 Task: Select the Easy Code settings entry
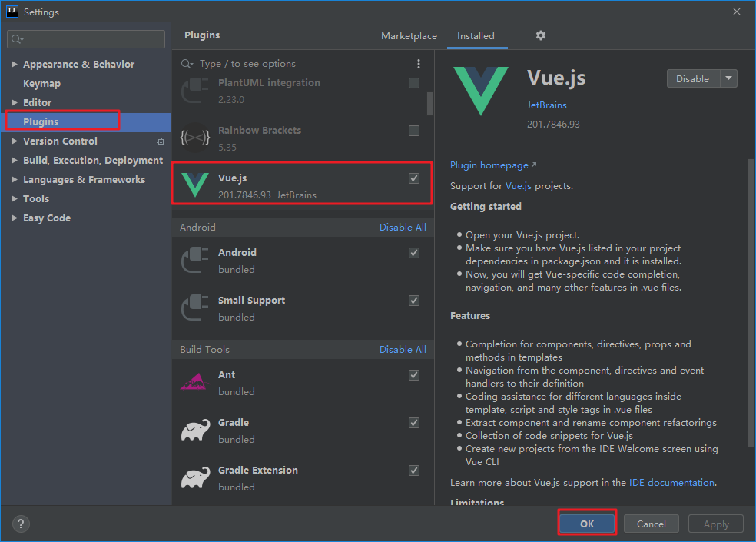tap(47, 218)
